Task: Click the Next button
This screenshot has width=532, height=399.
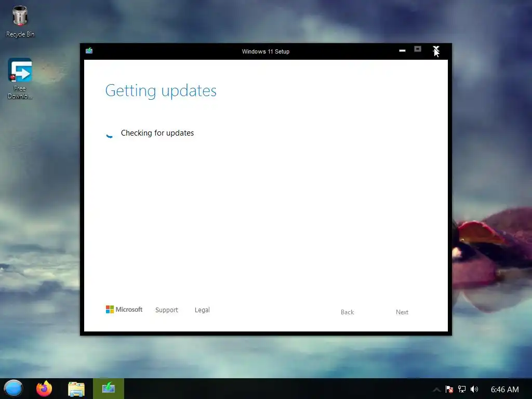Action: pos(402,312)
